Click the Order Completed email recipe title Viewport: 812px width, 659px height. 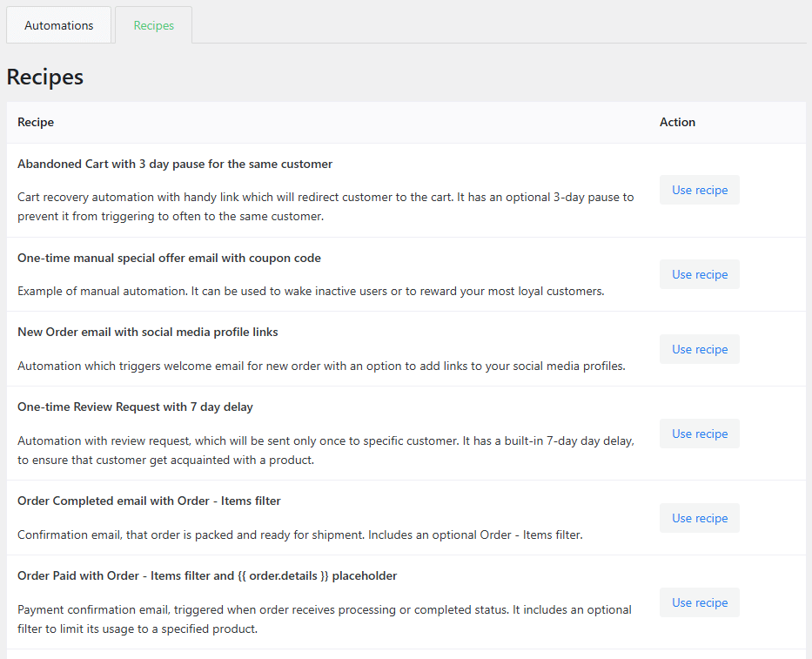click(150, 500)
